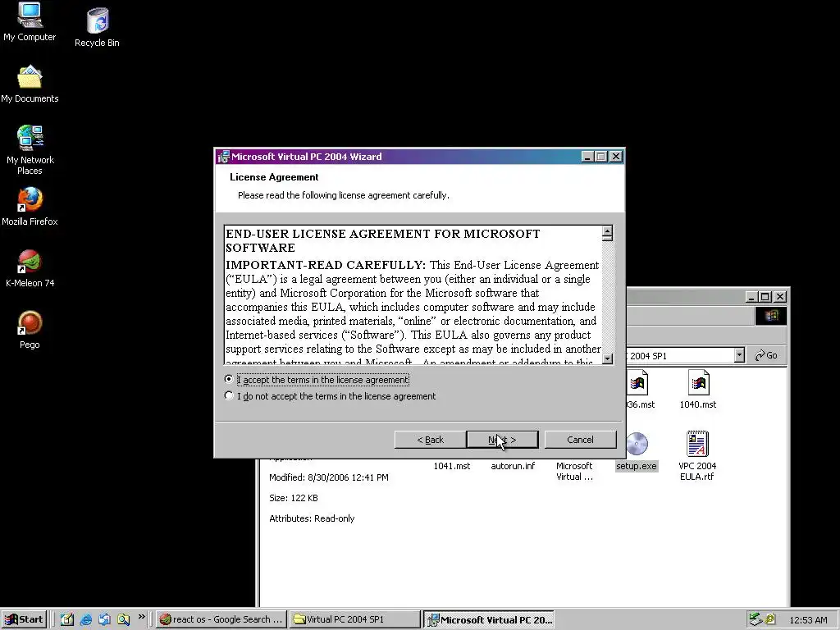
Task: Click the Modified date details text
Action: pos(328,477)
